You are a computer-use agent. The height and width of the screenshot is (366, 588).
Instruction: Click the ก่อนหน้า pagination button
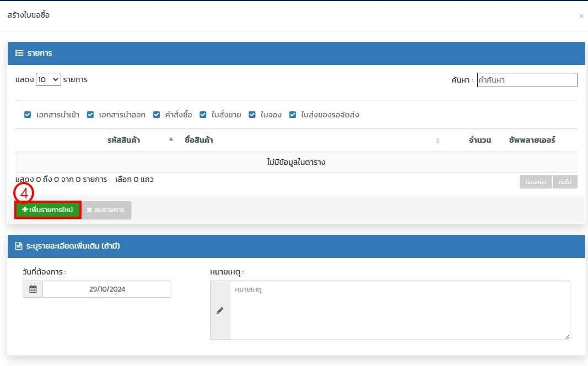coord(535,182)
